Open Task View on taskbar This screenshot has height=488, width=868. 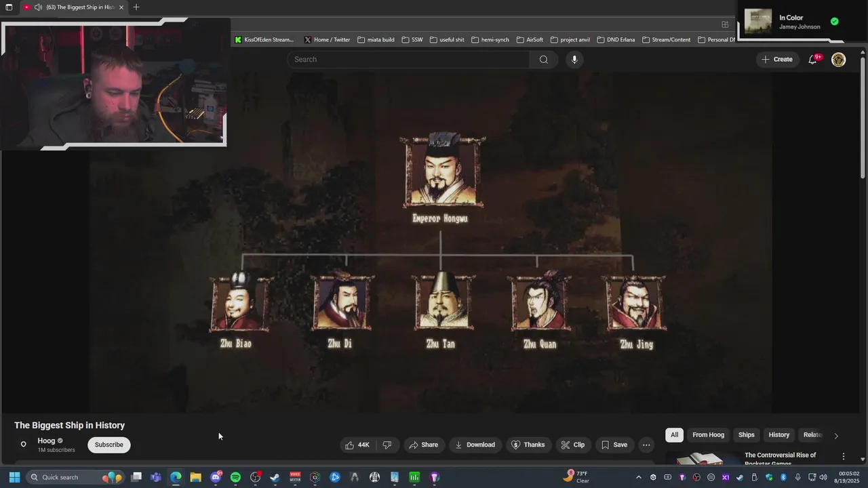tap(136, 477)
